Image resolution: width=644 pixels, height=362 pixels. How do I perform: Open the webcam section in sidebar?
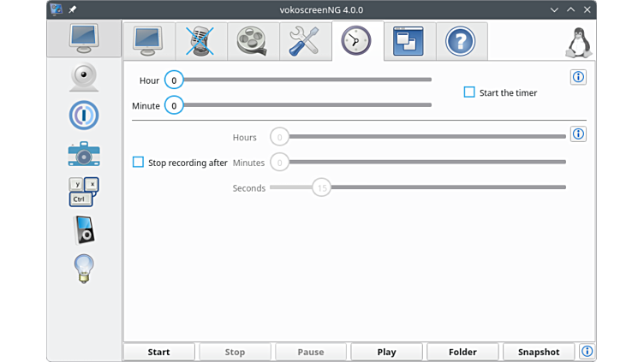click(84, 77)
